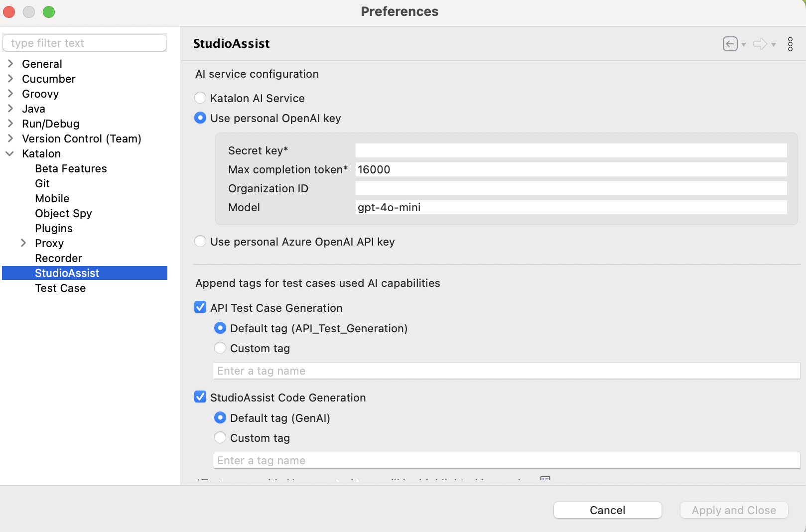
Task: Open Mobile preferences page
Action: coord(52,198)
